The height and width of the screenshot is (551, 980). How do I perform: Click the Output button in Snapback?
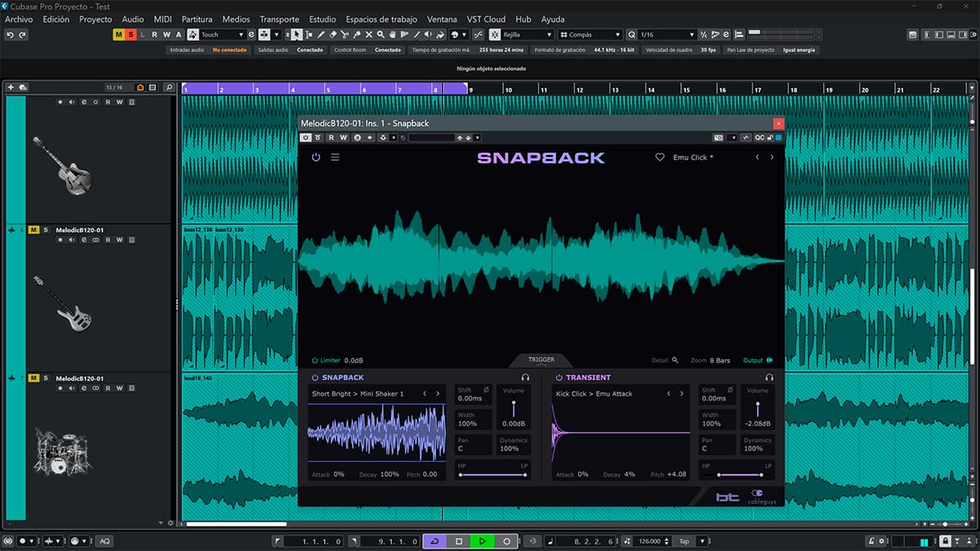[758, 360]
